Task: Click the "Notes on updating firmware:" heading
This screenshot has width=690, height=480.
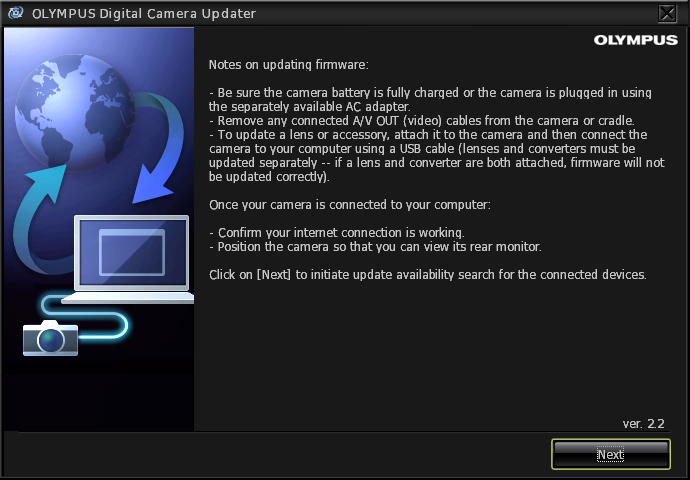Action: point(289,65)
